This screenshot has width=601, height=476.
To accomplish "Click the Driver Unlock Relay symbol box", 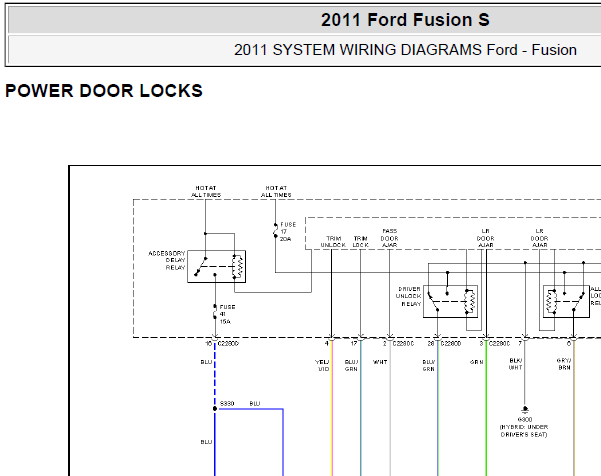I will pos(450,301).
